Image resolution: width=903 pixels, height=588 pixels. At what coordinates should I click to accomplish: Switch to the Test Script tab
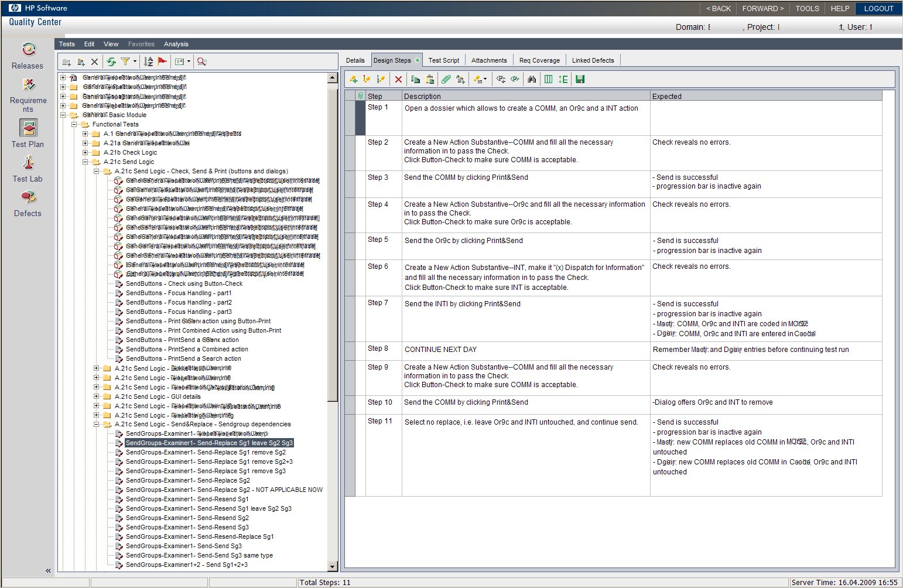[444, 60]
